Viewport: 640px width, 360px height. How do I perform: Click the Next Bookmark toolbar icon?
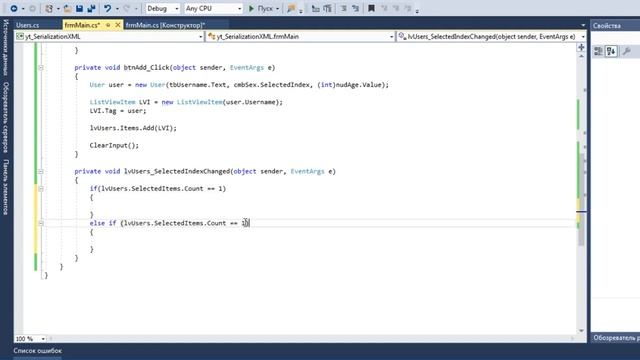pos(396,8)
